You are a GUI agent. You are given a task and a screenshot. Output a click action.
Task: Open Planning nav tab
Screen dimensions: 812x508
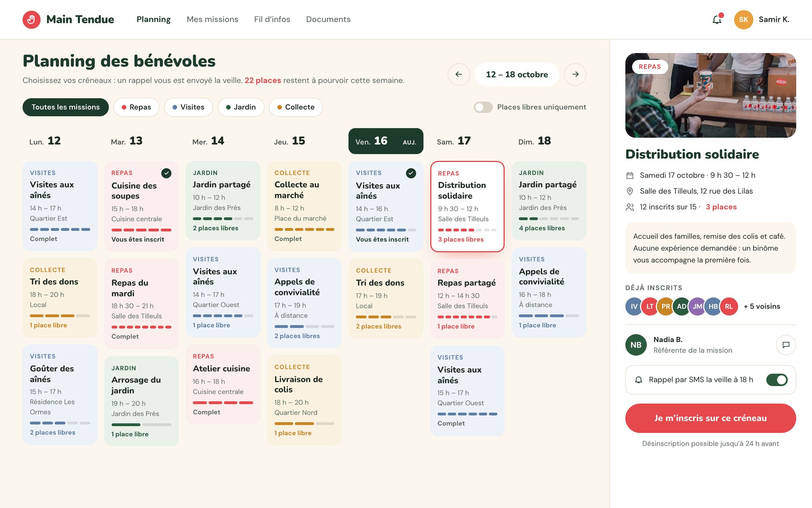153,19
